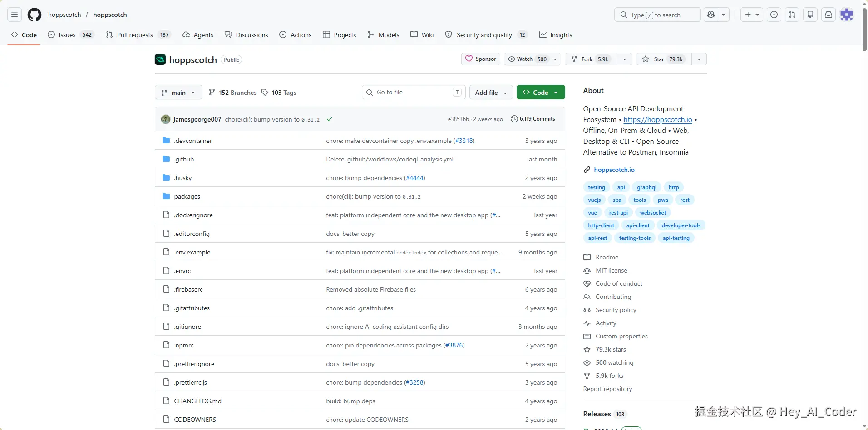Open the issues icon in the header

pos(774,15)
